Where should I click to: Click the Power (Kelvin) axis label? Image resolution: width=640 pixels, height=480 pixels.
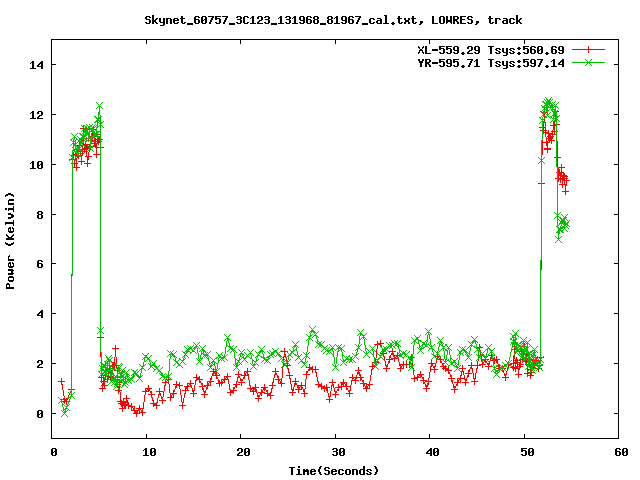(x=10, y=241)
